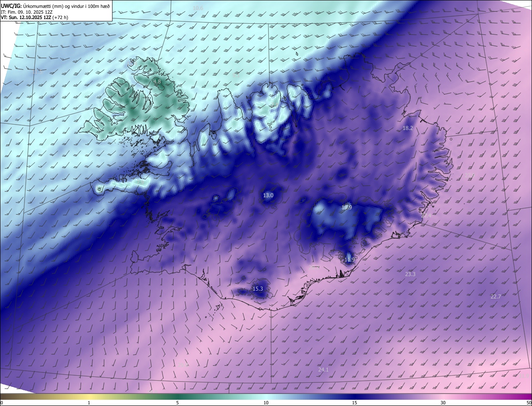532x406 pixels.
Task: Click the 'VT: Sun. 12.10.2025 12Z' line
Action: [26, 18]
